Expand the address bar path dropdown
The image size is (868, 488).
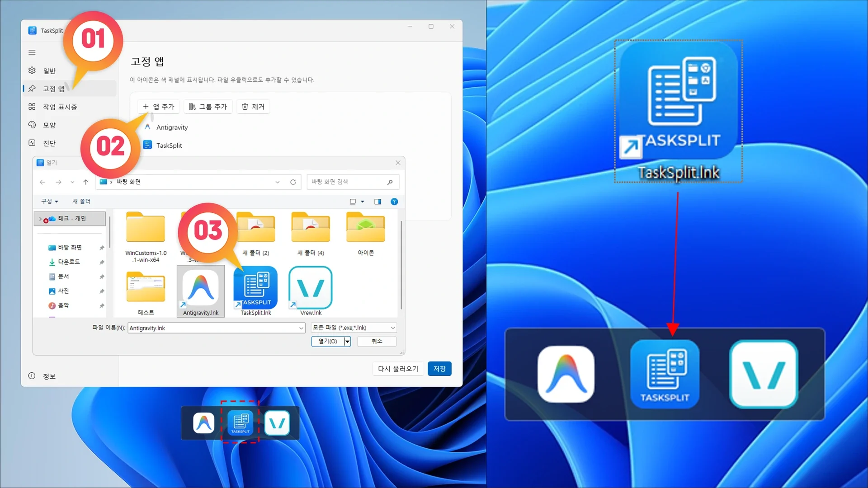coord(278,182)
